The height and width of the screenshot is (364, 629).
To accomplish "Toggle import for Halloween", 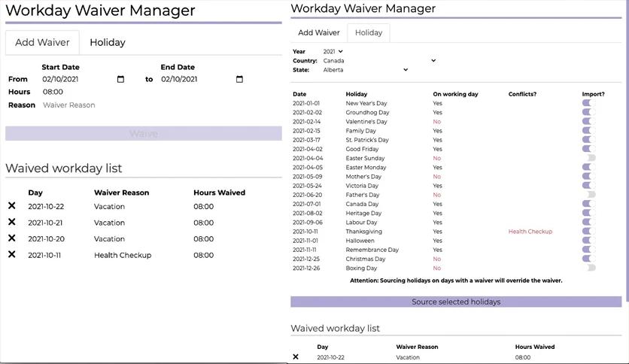I will [589, 241].
